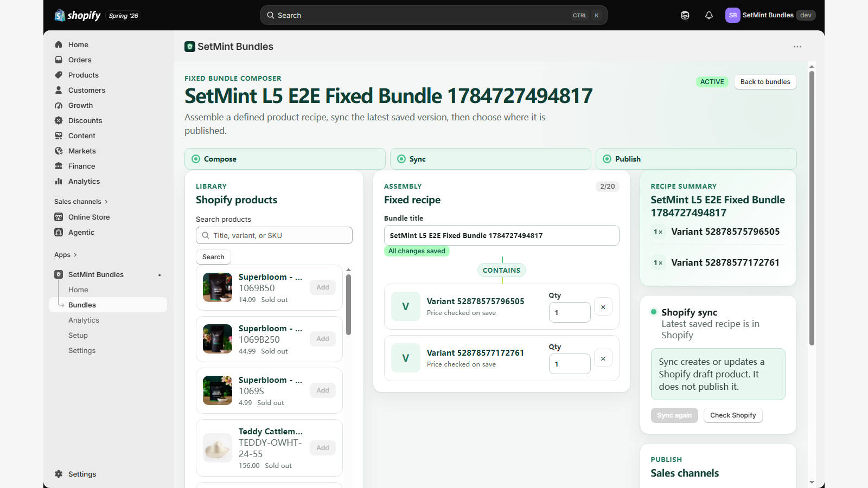This screenshot has height=488, width=868.
Task: Click the ACTIVE status badge
Action: coord(712,82)
